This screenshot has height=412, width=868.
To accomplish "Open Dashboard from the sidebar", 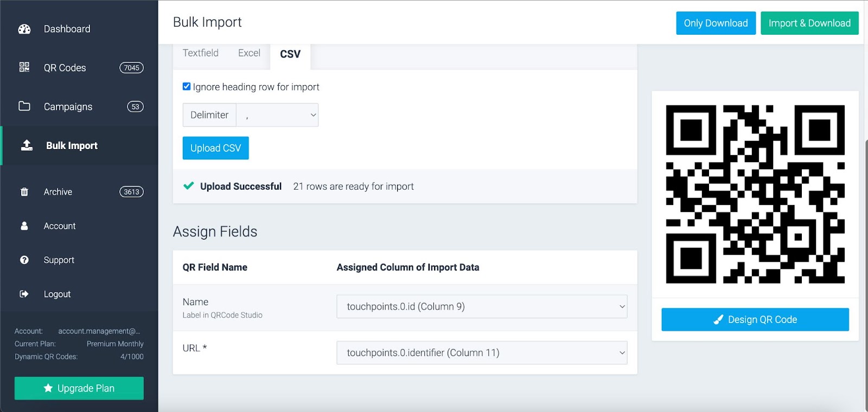I will (x=67, y=29).
